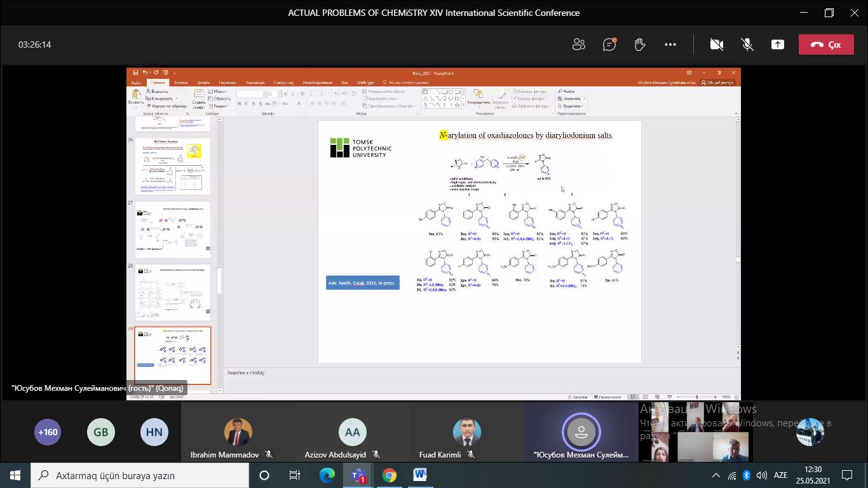Image resolution: width=868 pixels, height=488 pixels.
Task: Unmute the microphone
Action: click(747, 44)
